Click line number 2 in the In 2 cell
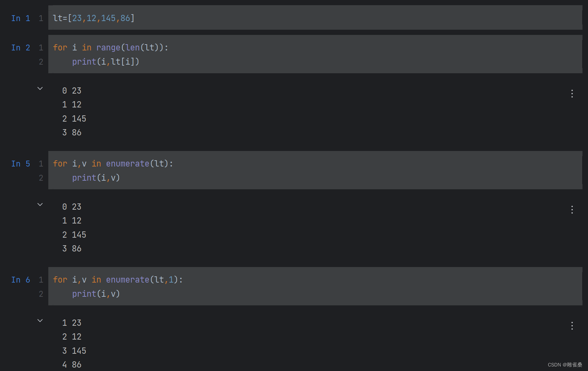 point(41,61)
